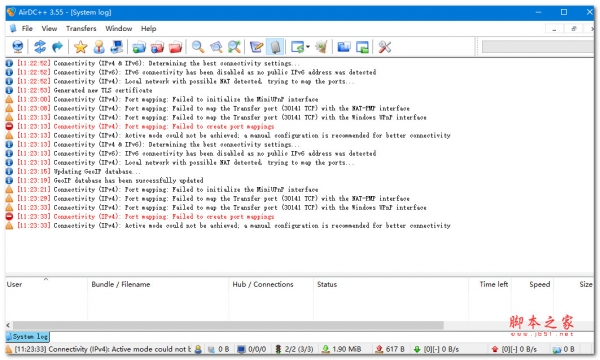
Task: Click the toolbar quick search input field
Action: 538,47
